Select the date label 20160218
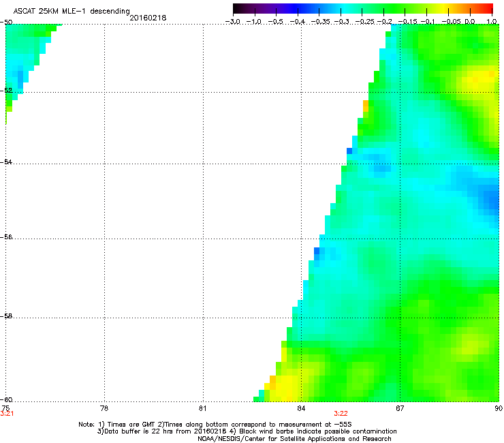The width and height of the screenshot is (504, 443). coord(148,18)
